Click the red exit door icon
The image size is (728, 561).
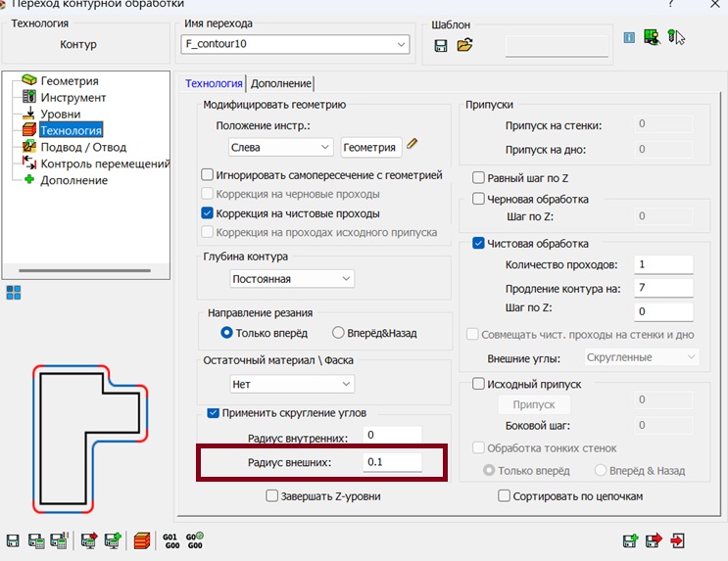tap(677, 540)
